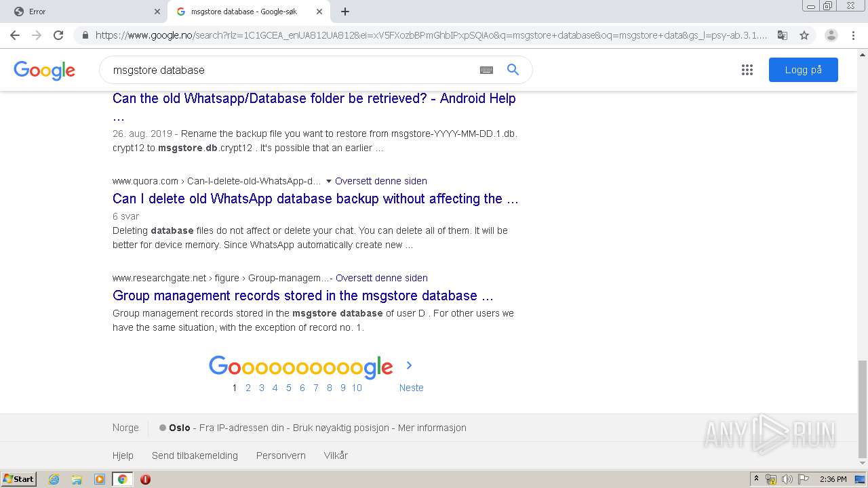Click the taskbar clock showing 2:36 PM
The width and height of the screenshot is (868, 488).
tap(833, 479)
